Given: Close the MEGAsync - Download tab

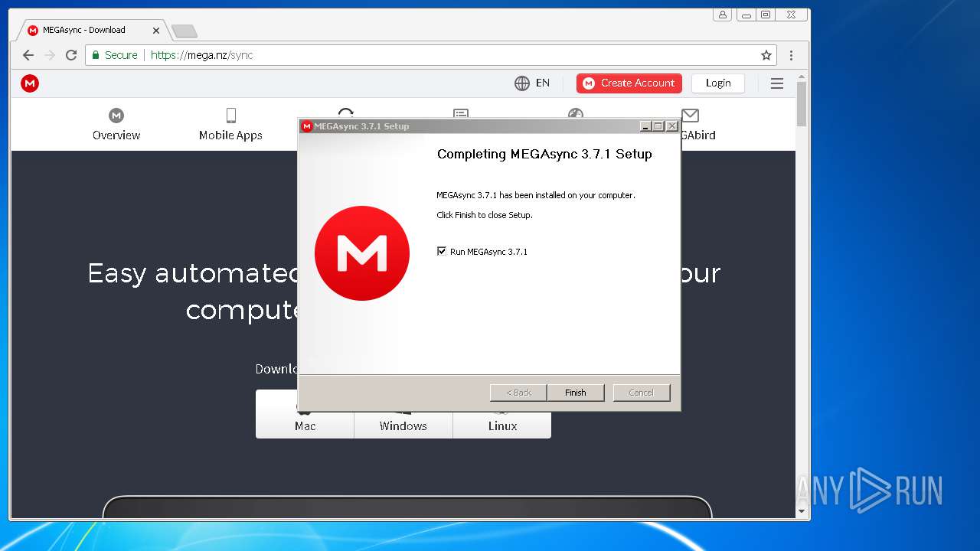Looking at the screenshot, I should pos(156,31).
